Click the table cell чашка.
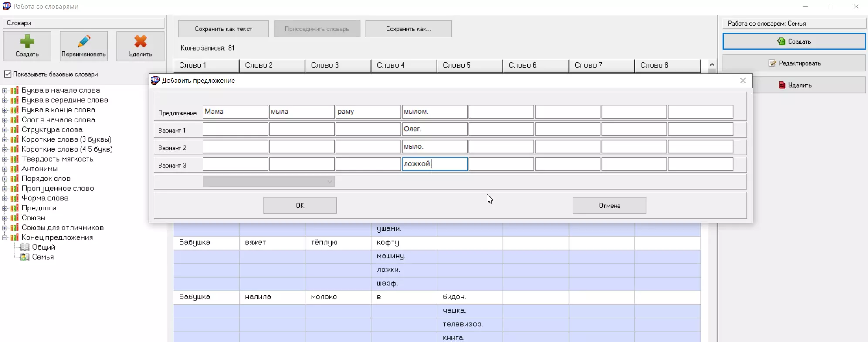The height and width of the screenshot is (342, 868). click(x=470, y=311)
